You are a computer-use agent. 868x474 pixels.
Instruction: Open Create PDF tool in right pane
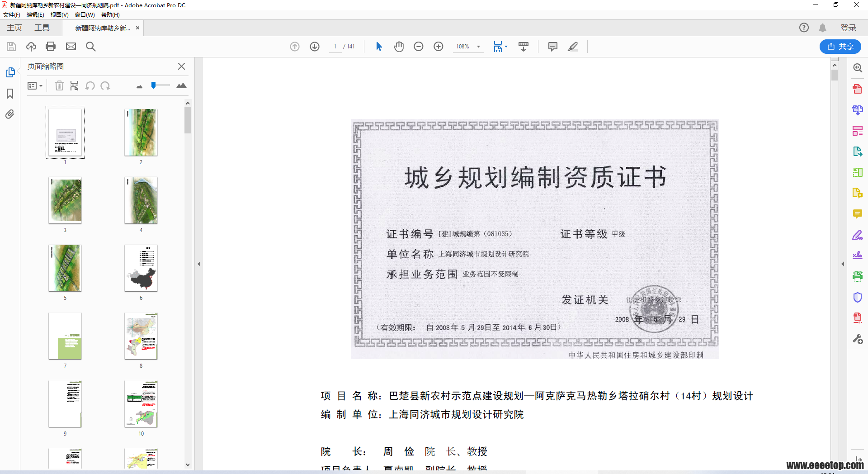pos(857,89)
